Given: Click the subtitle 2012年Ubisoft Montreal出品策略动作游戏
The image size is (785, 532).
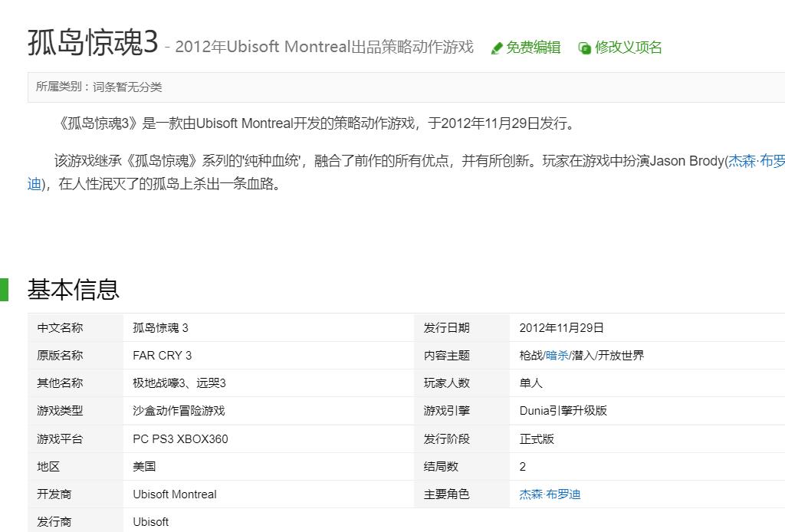Looking at the screenshot, I should 324,47.
